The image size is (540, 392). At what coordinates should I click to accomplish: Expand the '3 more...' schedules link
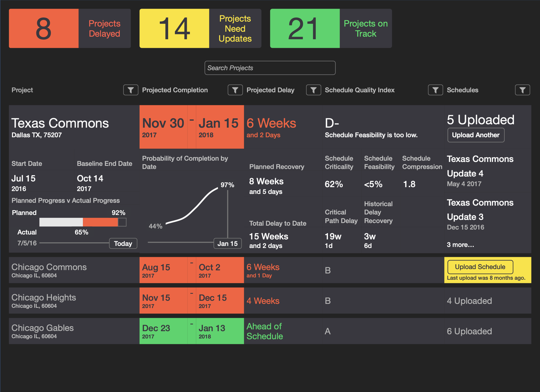click(460, 245)
